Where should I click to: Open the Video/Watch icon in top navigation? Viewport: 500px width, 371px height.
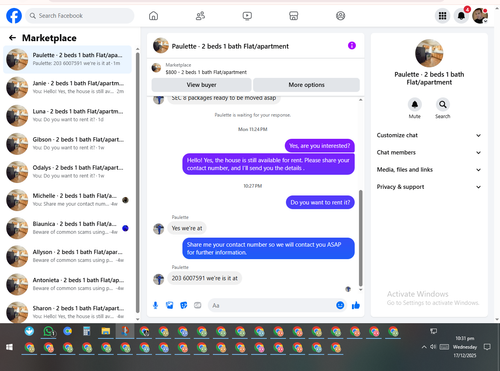pyautogui.click(x=247, y=16)
